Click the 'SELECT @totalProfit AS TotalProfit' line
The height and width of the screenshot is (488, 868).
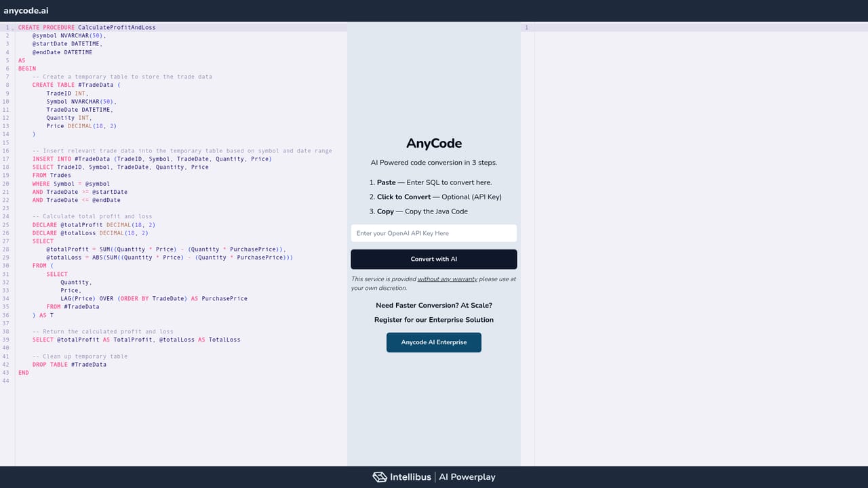tap(136, 340)
